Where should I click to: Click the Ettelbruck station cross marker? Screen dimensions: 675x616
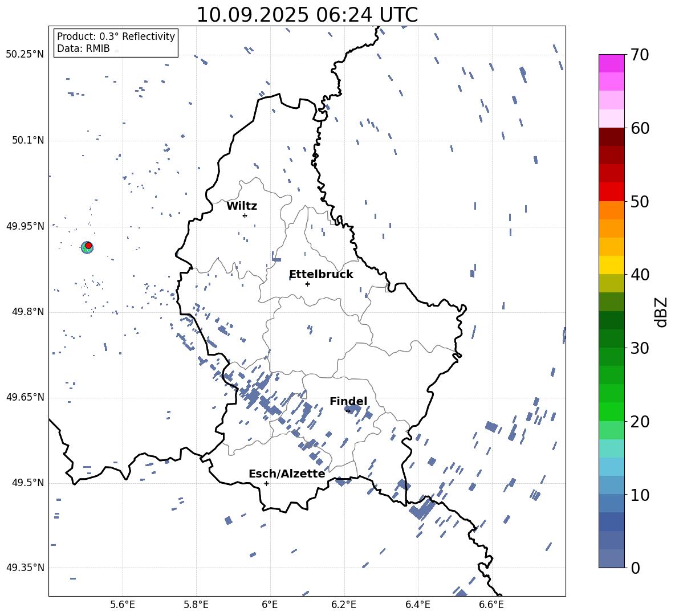tap(307, 284)
